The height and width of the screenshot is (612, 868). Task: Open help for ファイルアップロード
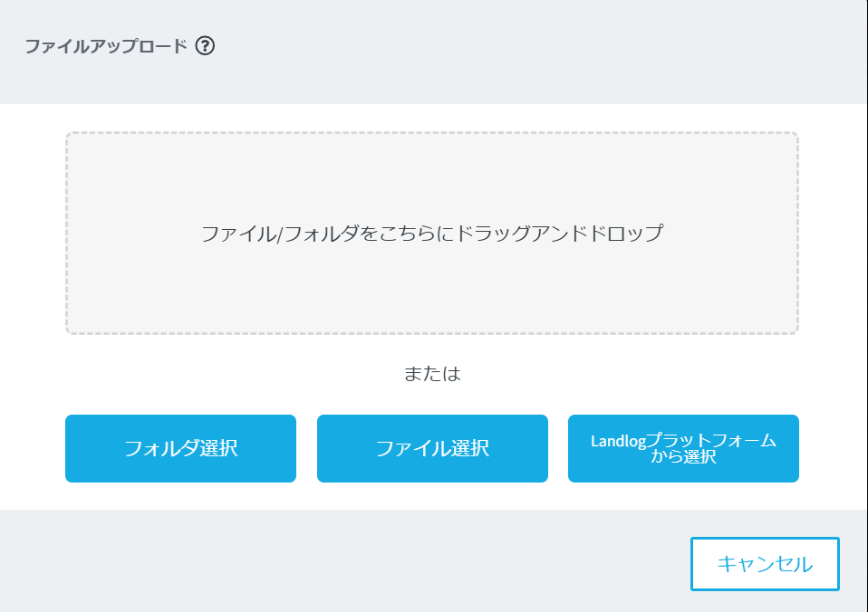pyautogui.click(x=205, y=46)
